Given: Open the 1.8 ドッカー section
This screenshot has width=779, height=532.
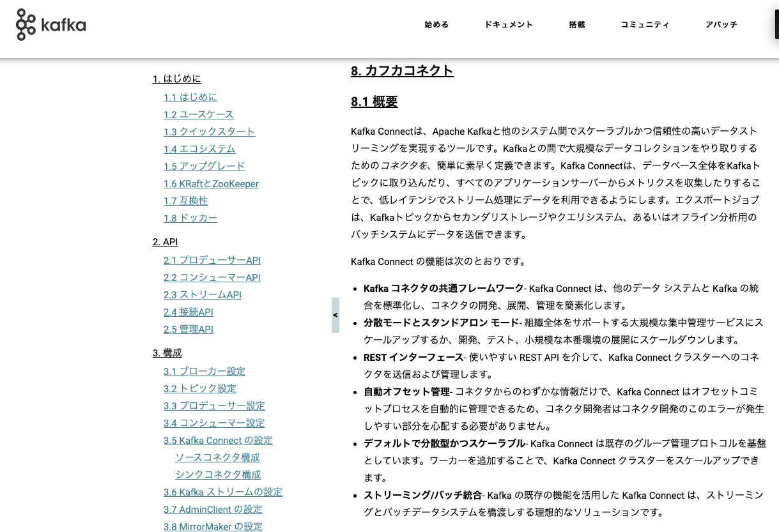Looking at the screenshot, I should pos(190,218).
